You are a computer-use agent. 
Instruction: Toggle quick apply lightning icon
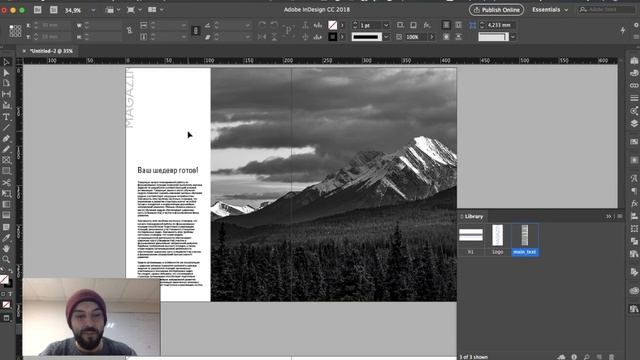pos(623,30)
